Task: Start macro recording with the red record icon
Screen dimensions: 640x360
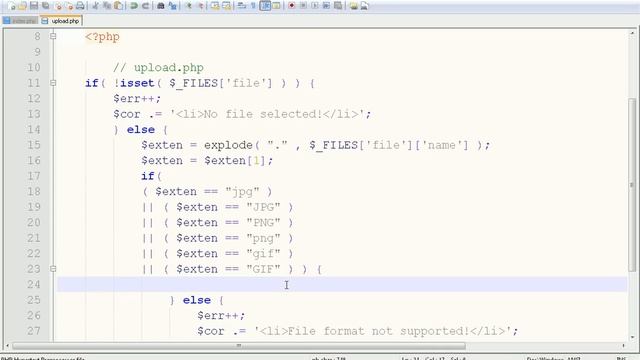Action: pyautogui.click(x=291, y=6)
